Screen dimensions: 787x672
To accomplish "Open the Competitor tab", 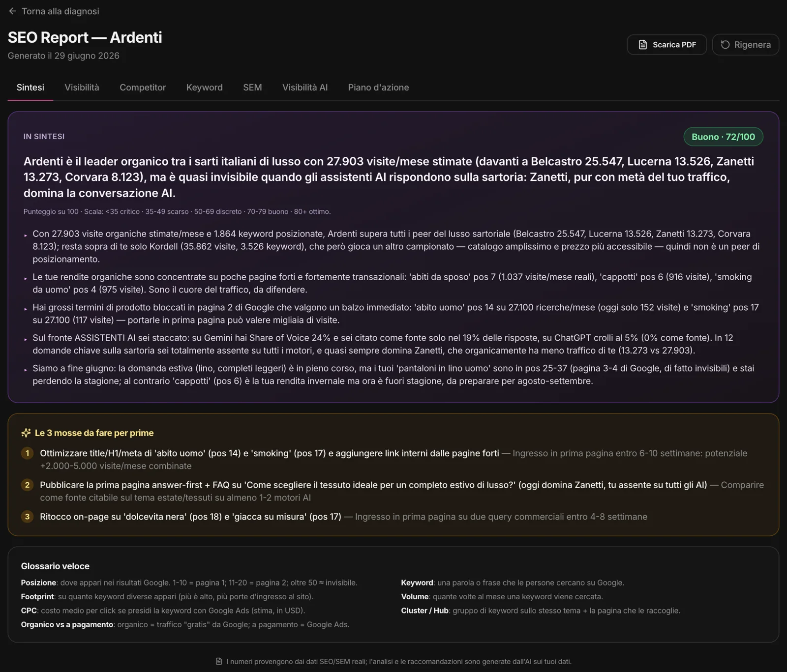I will (x=143, y=88).
